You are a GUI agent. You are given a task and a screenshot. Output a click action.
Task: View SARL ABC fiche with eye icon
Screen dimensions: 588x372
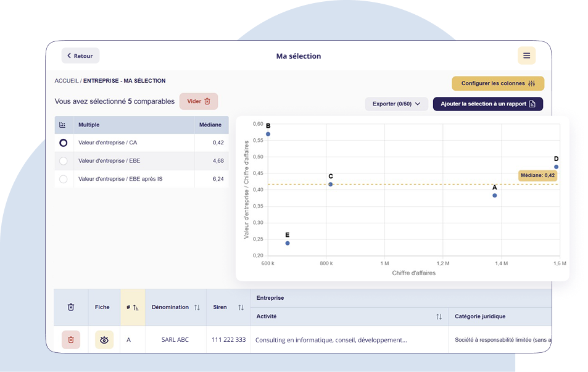pos(104,340)
